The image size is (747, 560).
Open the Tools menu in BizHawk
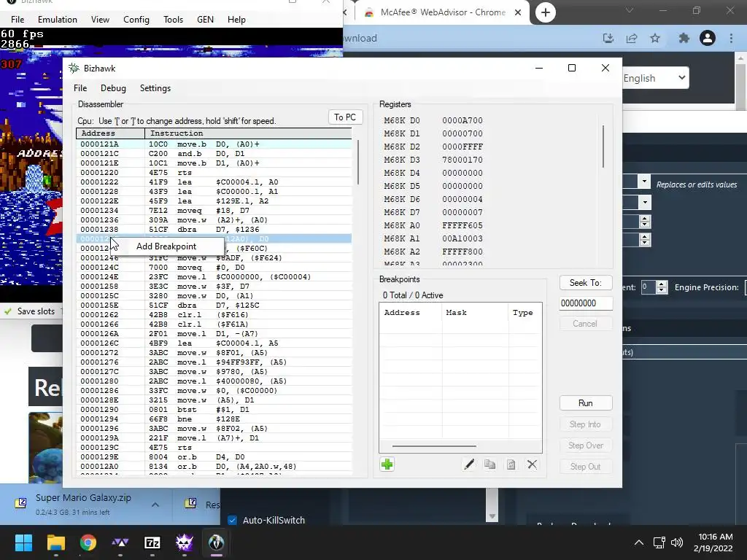pyautogui.click(x=173, y=20)
